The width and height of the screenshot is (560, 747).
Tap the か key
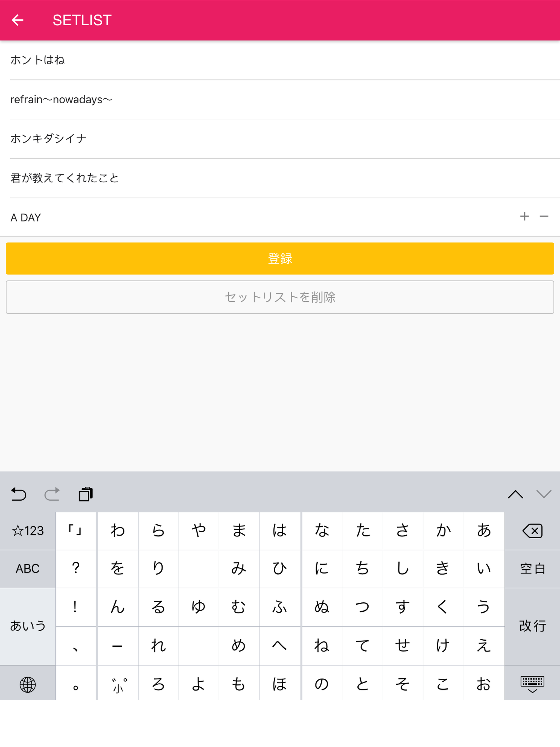(x=443, y=531)
